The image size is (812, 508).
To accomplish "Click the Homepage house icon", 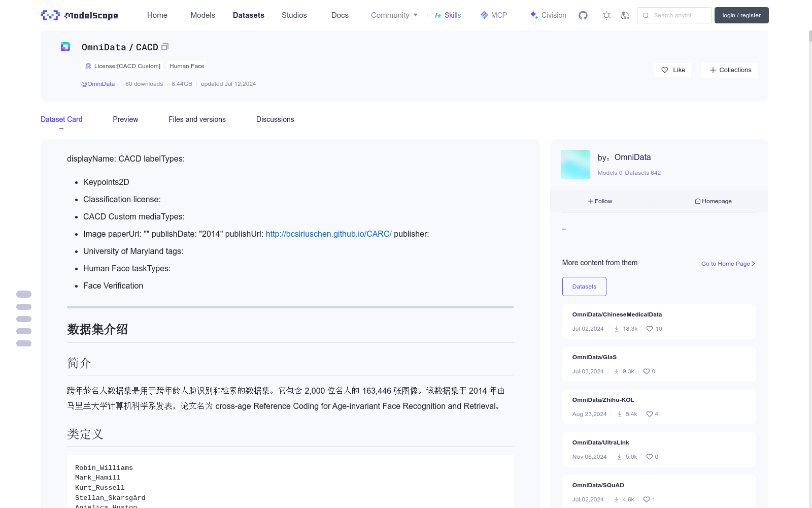I will [698, 201].
